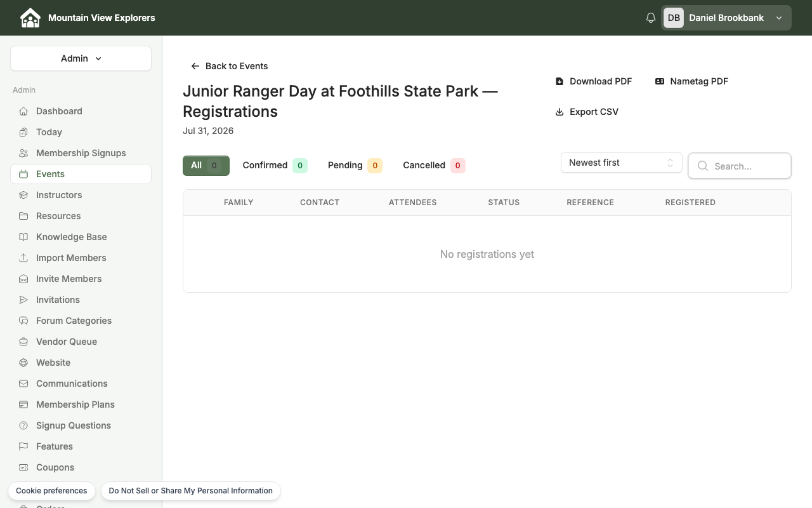This screenshot has width=812, height=508.
Task: Click Do Not Sell or Share My Personal Information
Action: tap(190, 491)
